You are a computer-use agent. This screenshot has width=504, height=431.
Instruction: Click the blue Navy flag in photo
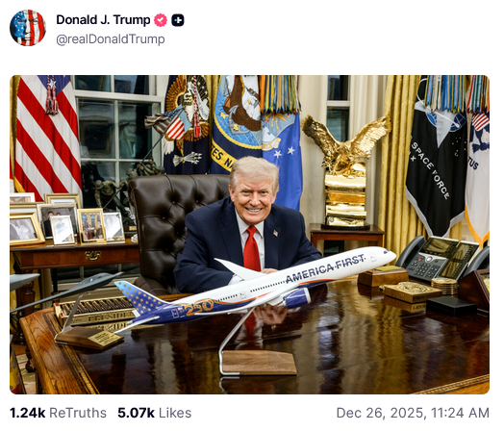pos(237,124)
